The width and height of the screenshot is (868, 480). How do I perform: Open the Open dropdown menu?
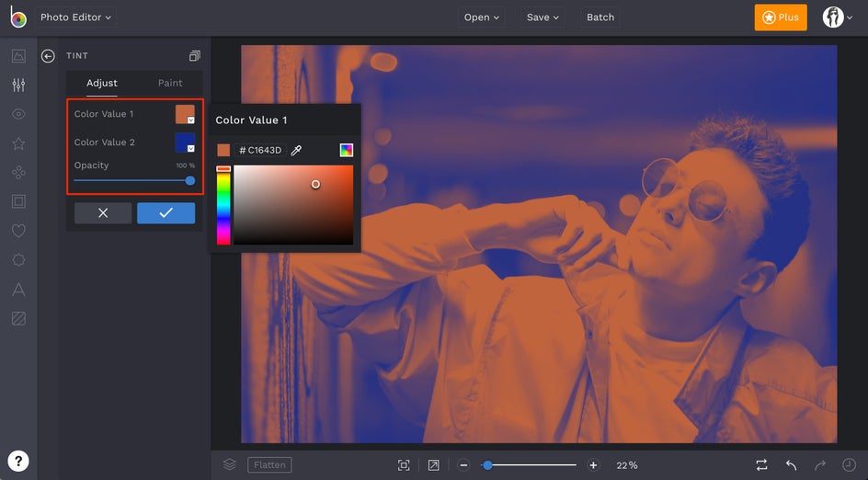click(x=482, y=17)
